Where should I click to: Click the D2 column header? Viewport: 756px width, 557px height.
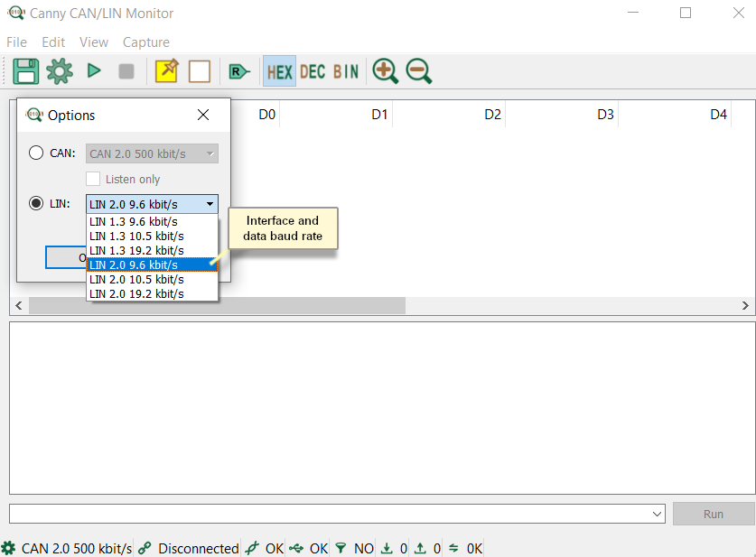(492, 114)
